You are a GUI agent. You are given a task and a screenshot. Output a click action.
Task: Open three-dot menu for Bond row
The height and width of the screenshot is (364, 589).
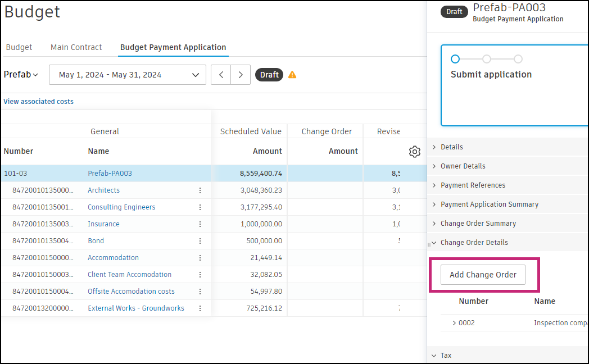click(x=200, y=241)
